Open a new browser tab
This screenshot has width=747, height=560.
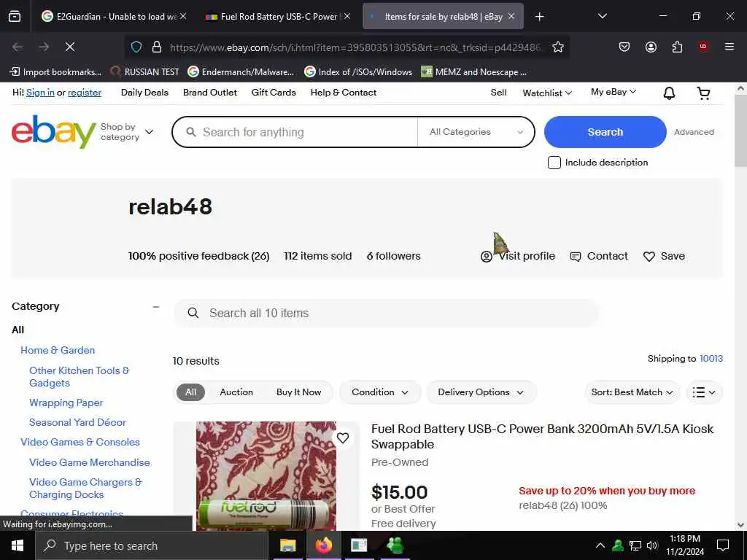point(539,17)
